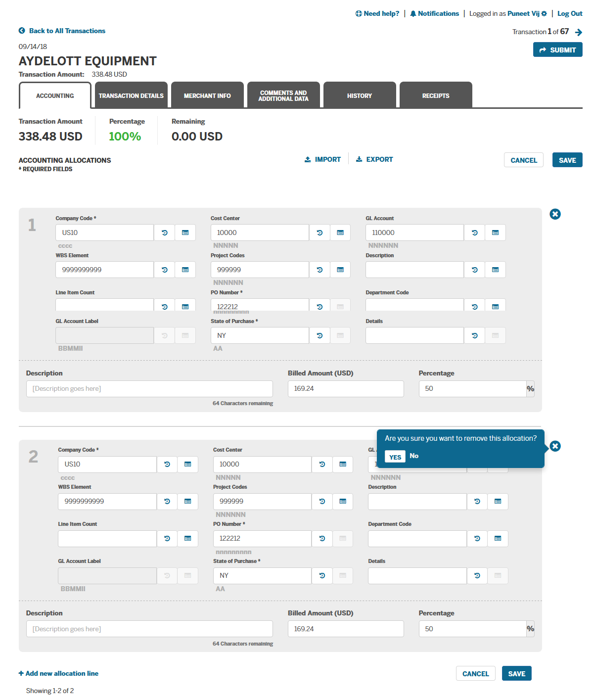Switch to Accounting tab

55,95
